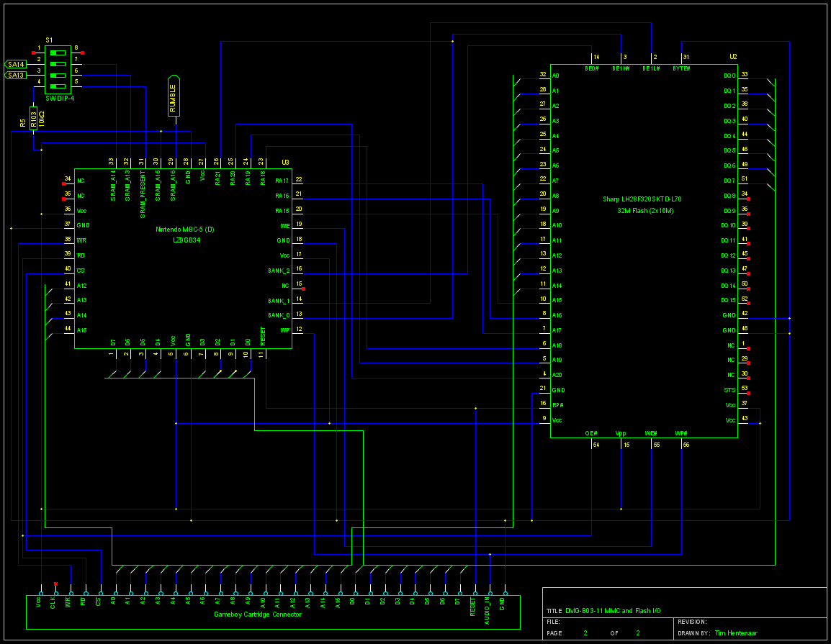Toggle DIP switch 1 on S1
The height and width of the screenshot is (644, 831).
click(58, 53)
